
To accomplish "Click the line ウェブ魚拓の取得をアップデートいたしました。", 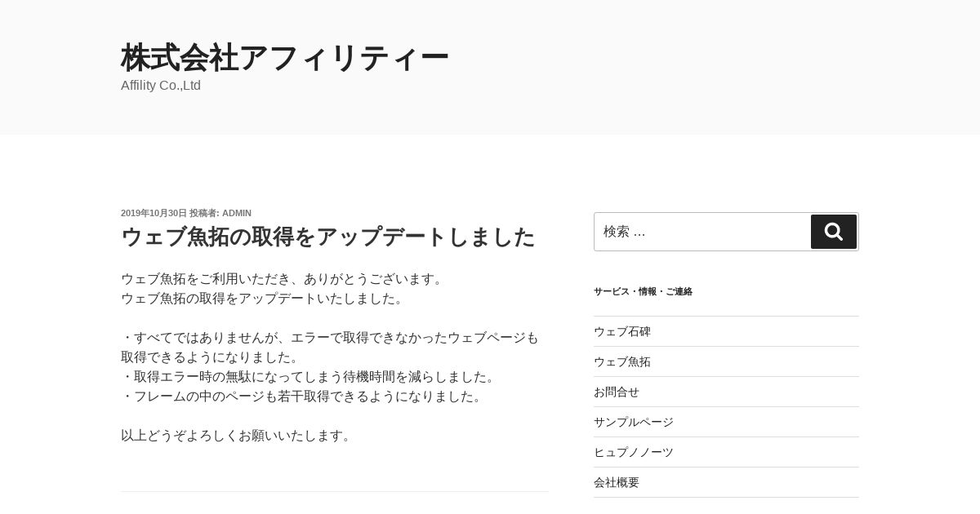I will 265,299.
